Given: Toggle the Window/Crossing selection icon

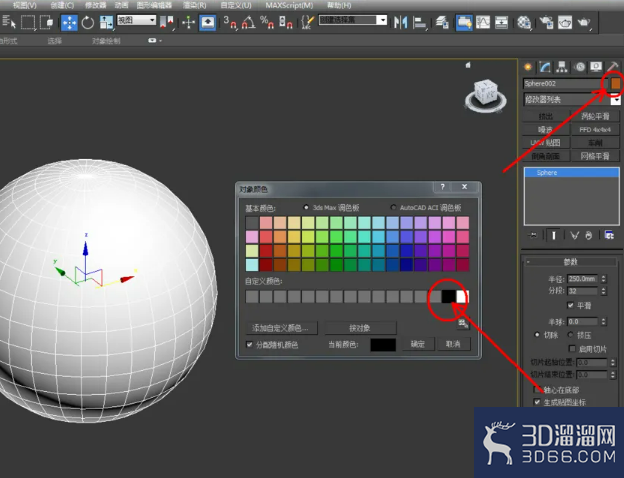Looking at the screenshot, I should 47,22.
